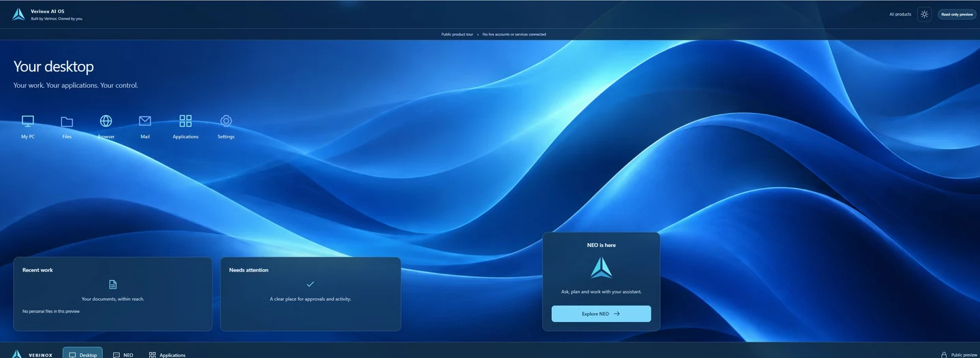Open the My PC desktop icon

click(28, 127)
